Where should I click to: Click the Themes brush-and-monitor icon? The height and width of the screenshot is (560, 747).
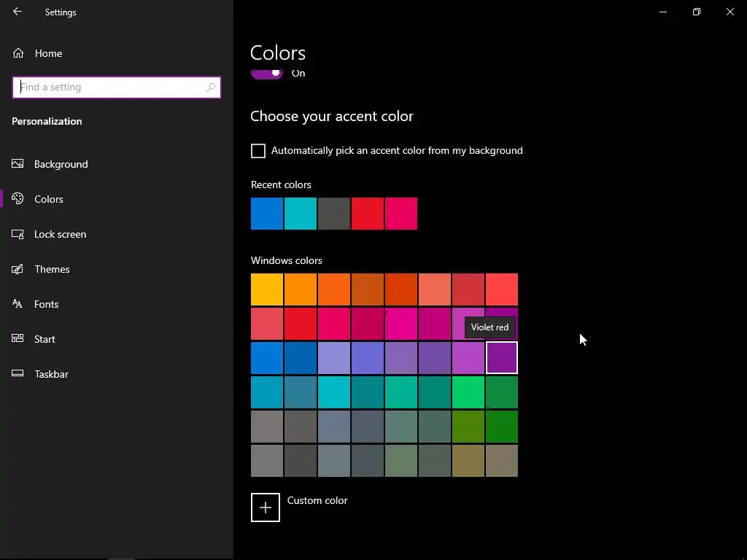[18, 269]
